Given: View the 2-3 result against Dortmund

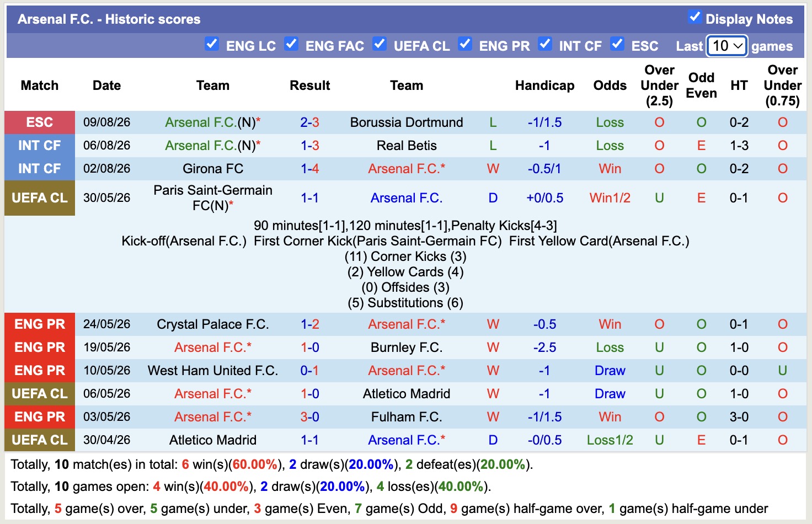Looking at the screenshot, I should coord(309,122).
